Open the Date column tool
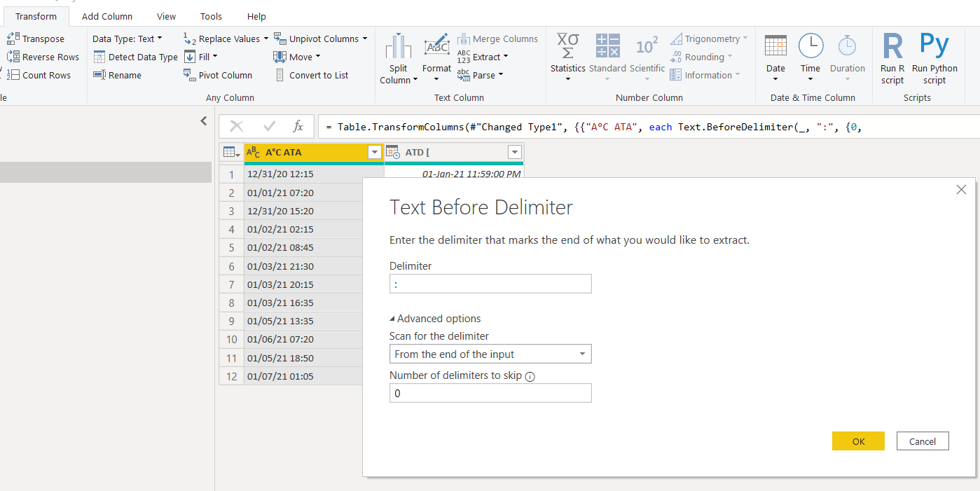 tap(775, 57)
